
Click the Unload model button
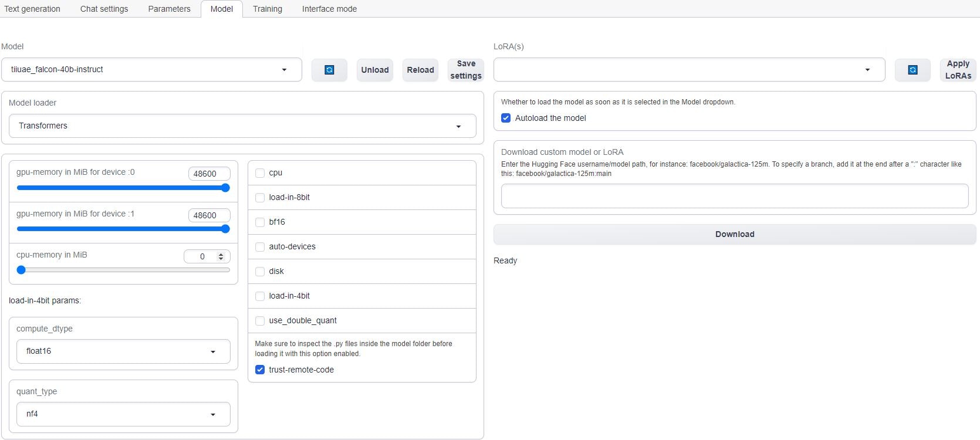click(x=375, y=70)
